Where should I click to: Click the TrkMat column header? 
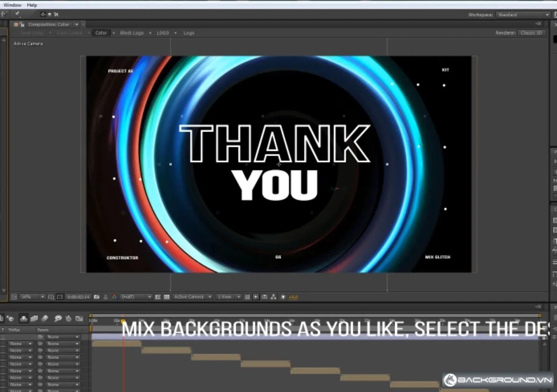pyautogui.click(x=14, y=330)
